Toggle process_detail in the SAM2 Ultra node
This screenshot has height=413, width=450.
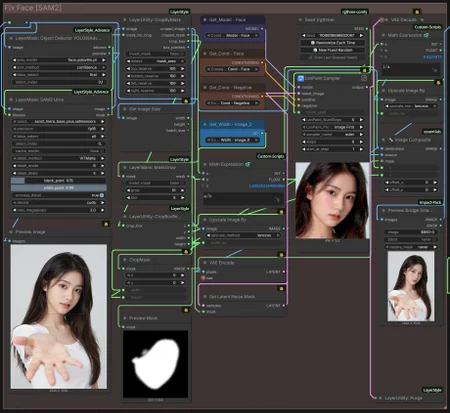[59, 195]
